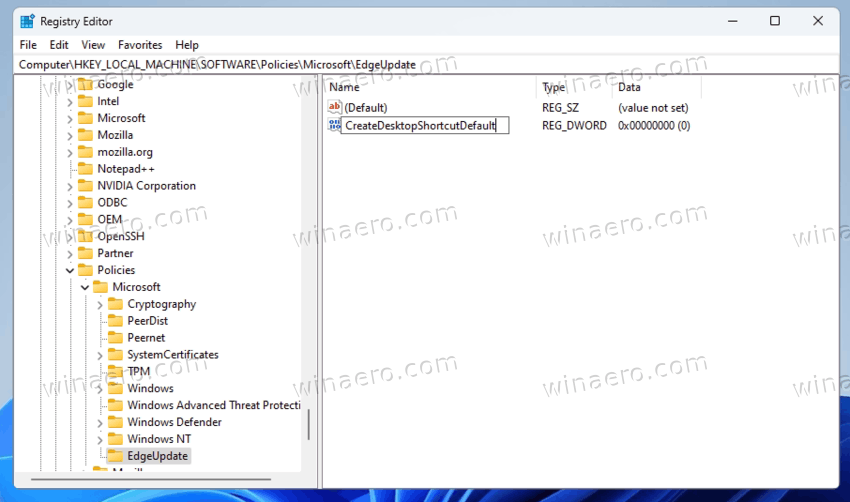850x502 pixels.
Task: Open the File menu
Action: click(x=28, y=45)
